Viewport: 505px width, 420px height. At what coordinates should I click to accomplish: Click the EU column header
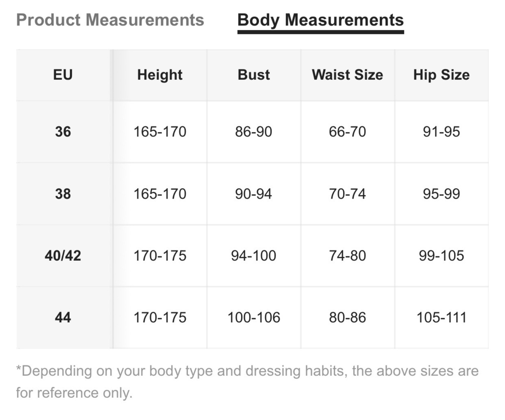pos(63,74)
